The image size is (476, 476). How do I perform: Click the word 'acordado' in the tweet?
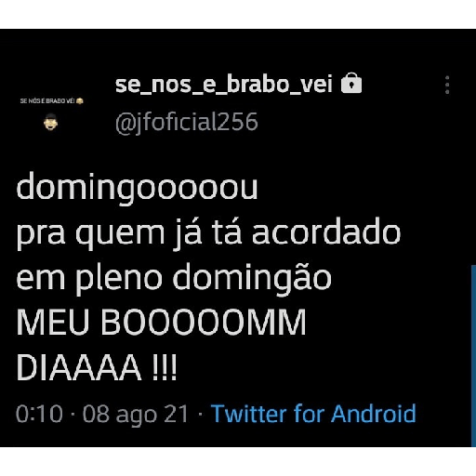pyautogui.click(x=326, y=232)
